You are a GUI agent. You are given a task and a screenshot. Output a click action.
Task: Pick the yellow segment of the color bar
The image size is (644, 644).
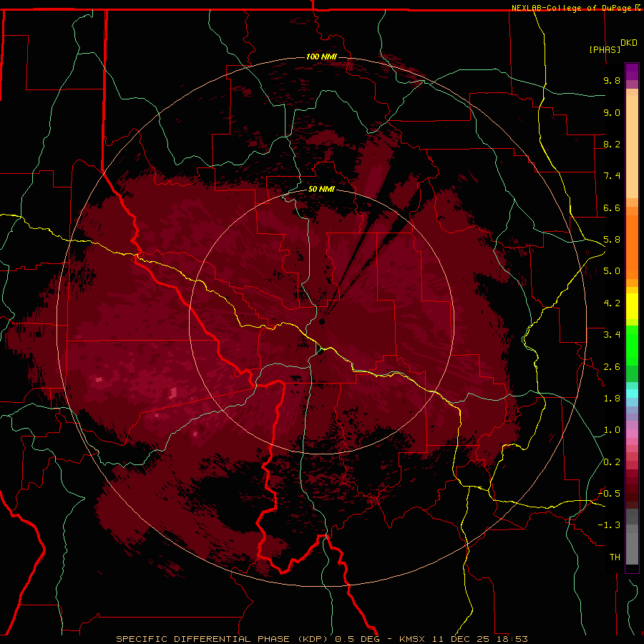point(632,306)
